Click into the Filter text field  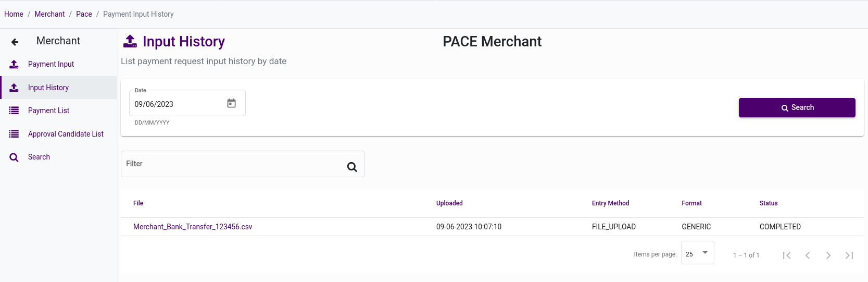point(232,164)
